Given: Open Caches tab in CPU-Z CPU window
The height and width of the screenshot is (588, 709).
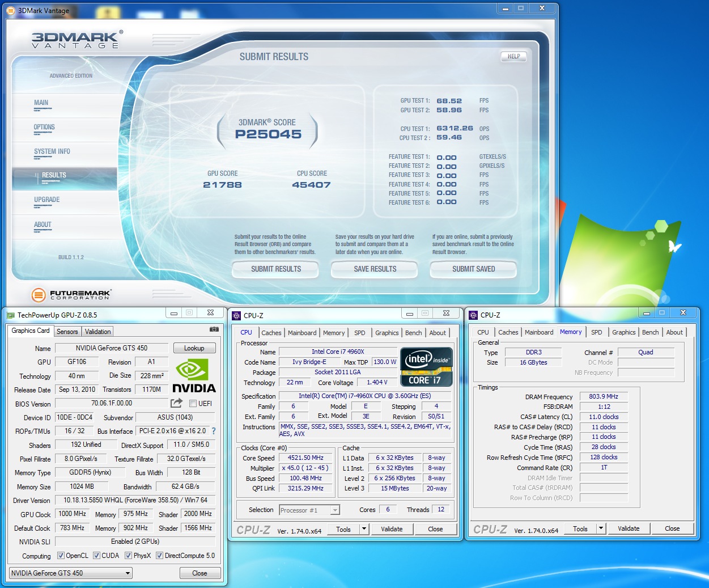Looking at the screenshot, I should (x=271, y=333).
